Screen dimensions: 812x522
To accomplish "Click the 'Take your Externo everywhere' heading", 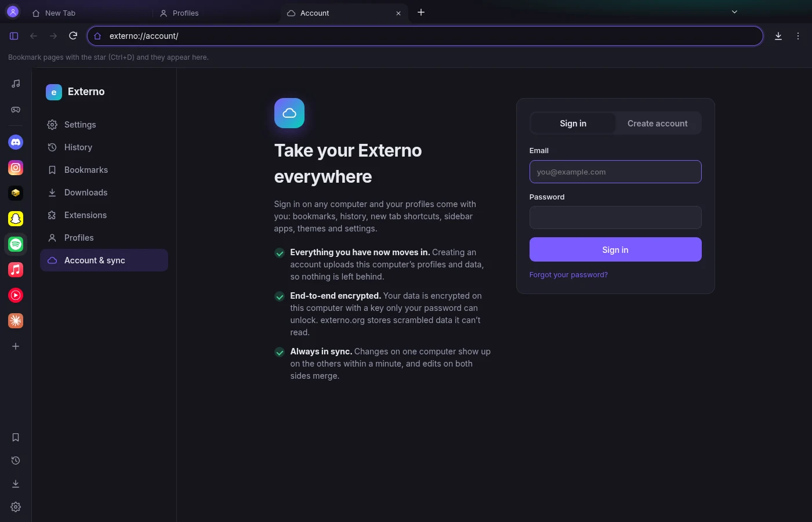I will 348,164.
